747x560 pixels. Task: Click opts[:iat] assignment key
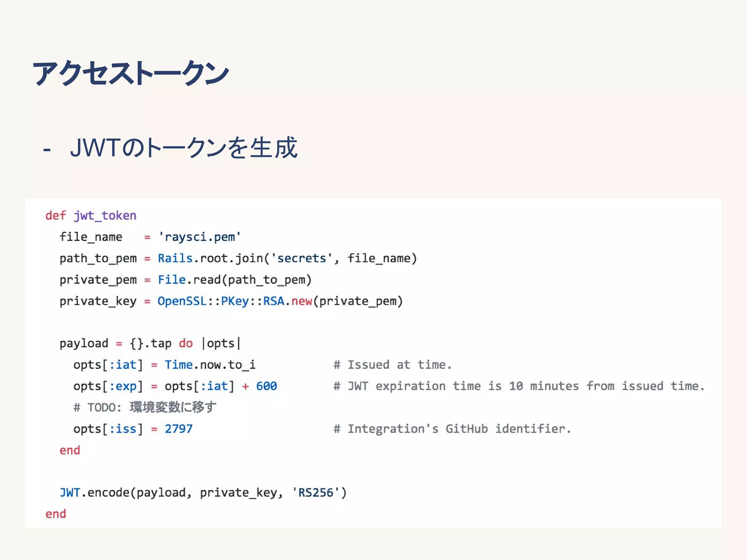click(108, 365)
